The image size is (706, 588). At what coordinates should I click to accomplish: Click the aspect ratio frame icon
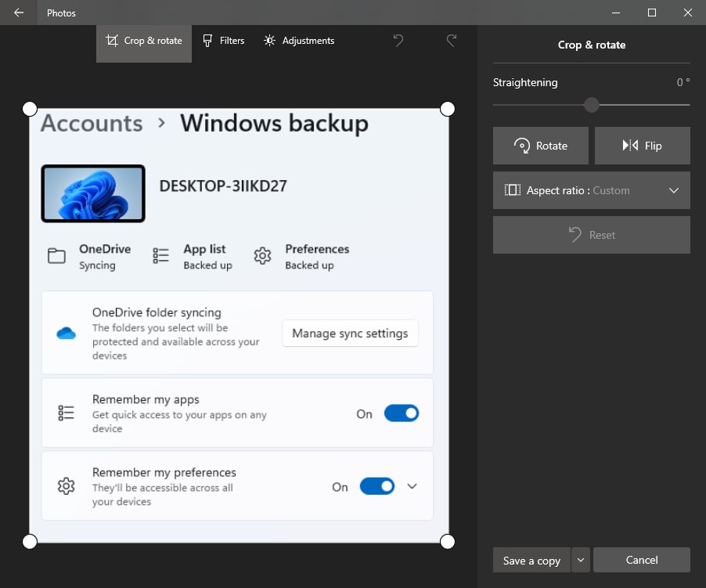click(x=513, y=190)
